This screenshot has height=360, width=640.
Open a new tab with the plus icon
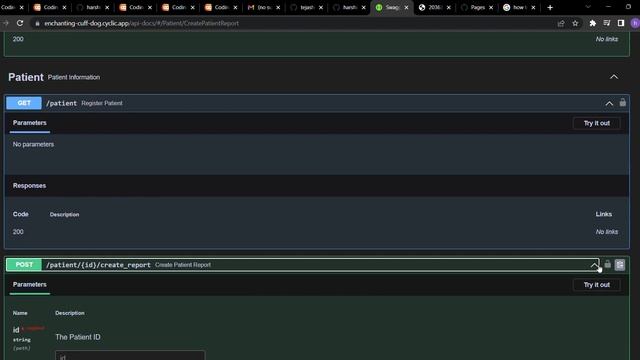[550, 7]
